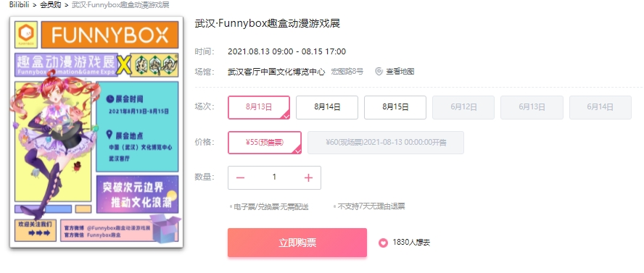Viewport: 644px width, 273px height.
Task: Choose the disabled 6月12日 session
Action: coord(463,107)
